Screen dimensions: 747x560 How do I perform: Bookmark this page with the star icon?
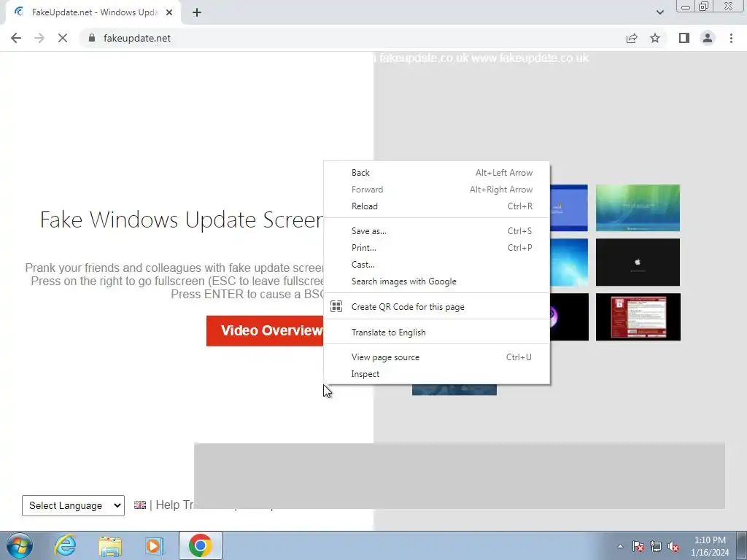point(655,38)
